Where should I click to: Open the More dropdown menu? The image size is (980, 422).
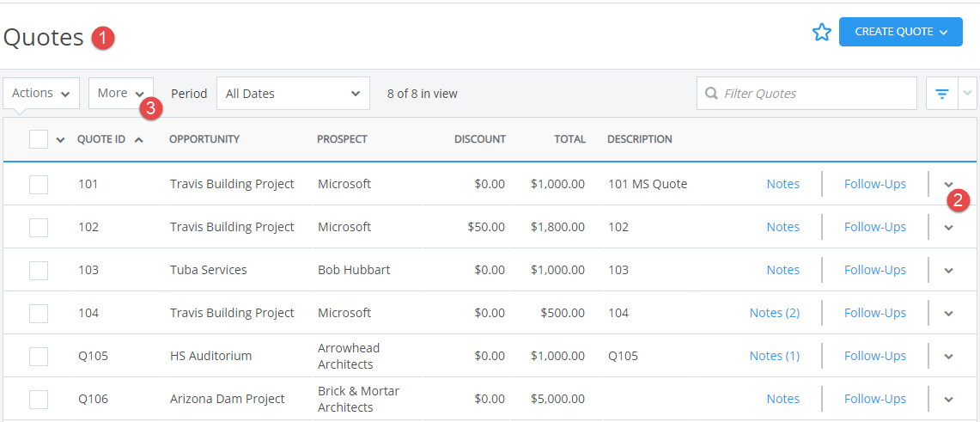121,93
